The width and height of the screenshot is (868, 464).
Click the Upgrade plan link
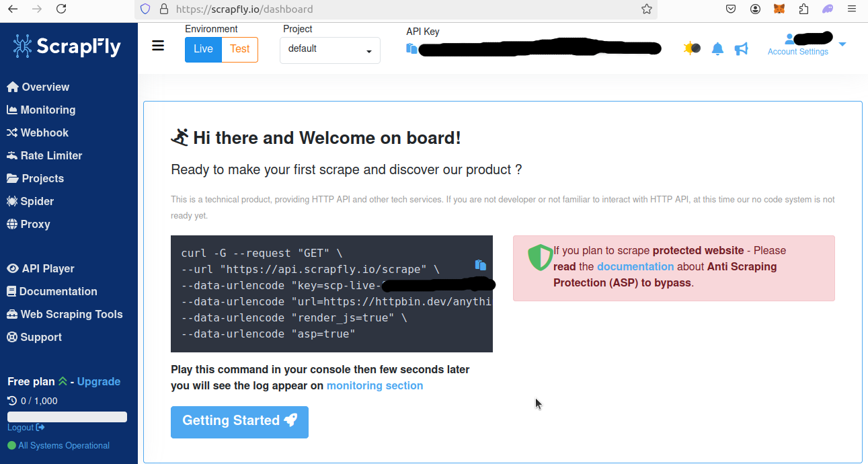click(99, 381)
